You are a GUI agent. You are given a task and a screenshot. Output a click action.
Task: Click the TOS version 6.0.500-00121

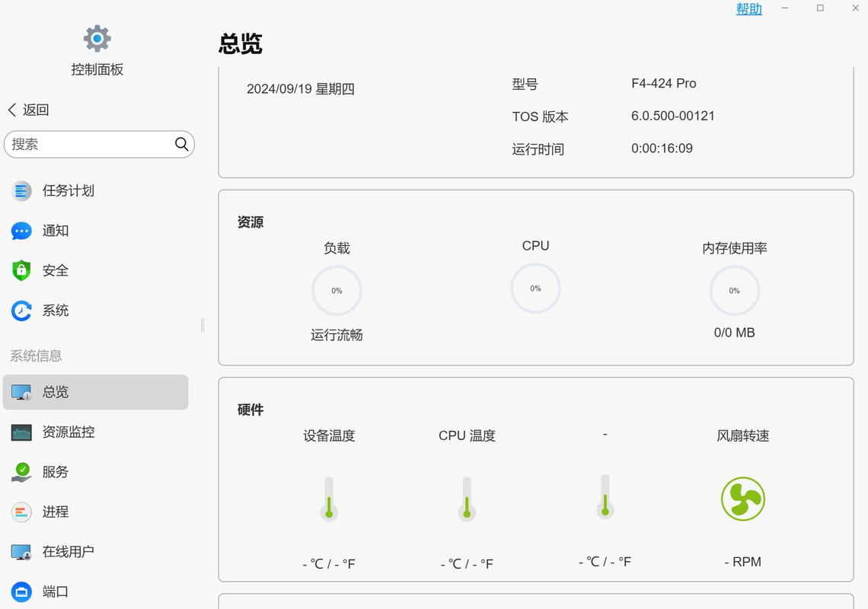[x=673, y=116]
